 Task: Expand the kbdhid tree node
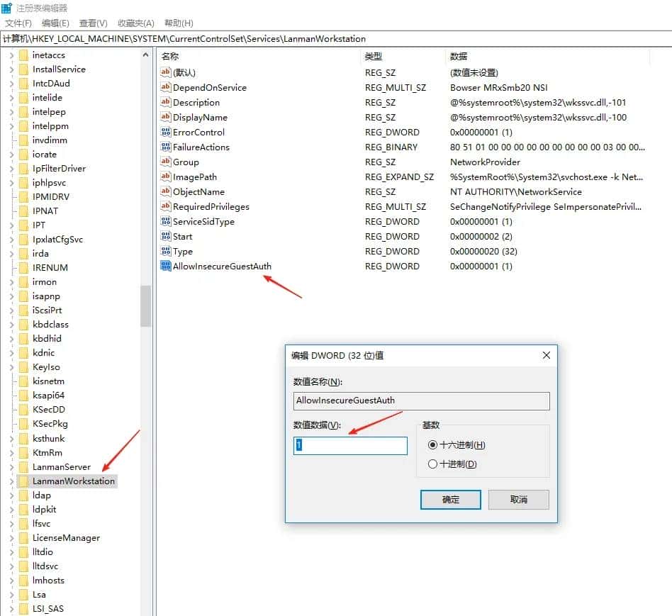click(x=11, y=339)
